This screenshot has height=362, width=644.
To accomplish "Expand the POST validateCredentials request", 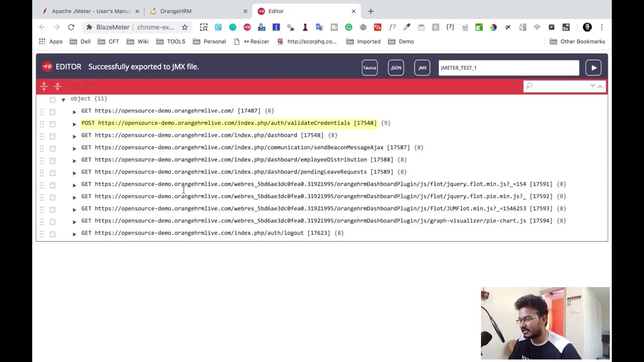I will [74, 124].
